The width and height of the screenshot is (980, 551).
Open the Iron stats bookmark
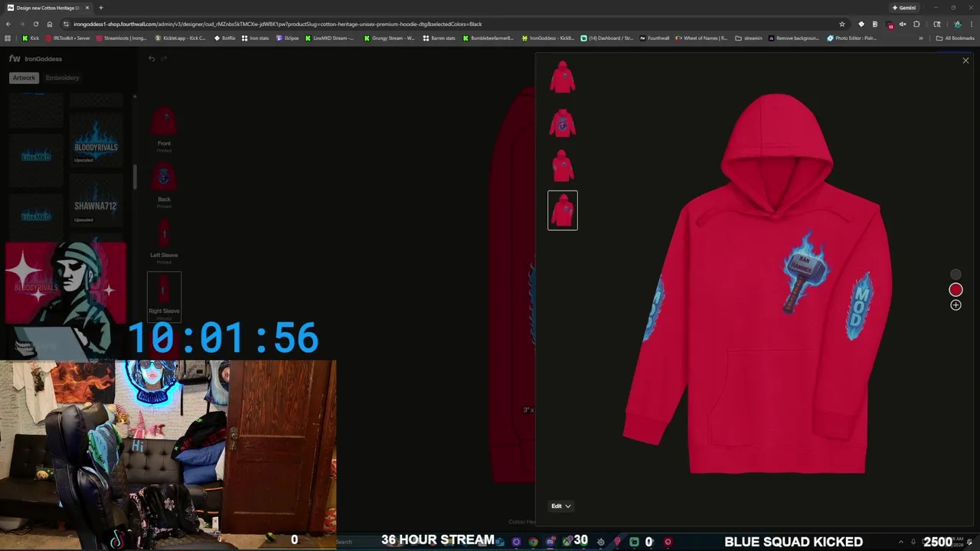point(256,37)
